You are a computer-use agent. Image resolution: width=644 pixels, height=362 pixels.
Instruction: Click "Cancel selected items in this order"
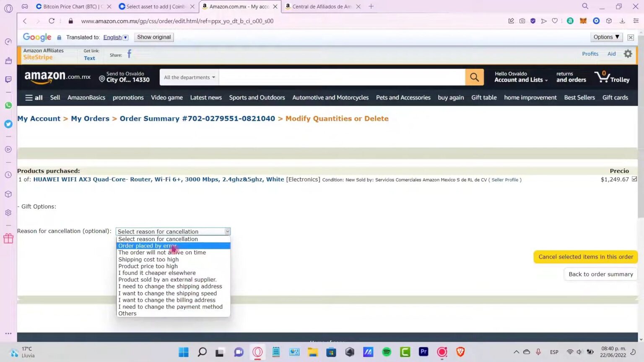(x=585, y=256)
